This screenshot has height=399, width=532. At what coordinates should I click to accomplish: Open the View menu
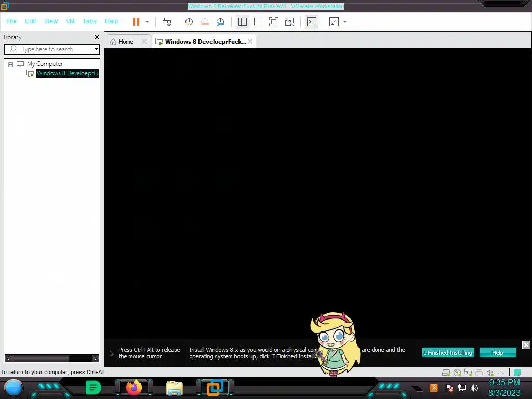[x=51, y=21]
